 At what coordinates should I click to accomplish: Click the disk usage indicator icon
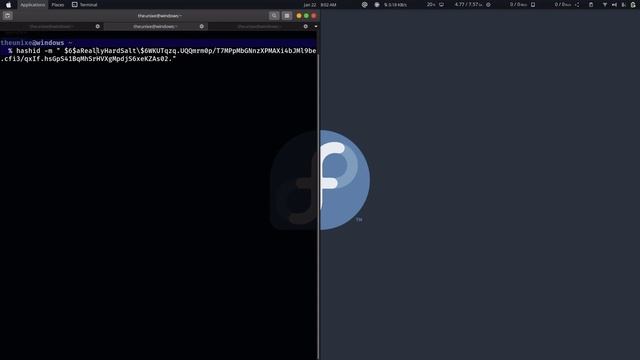click(533, 5)
